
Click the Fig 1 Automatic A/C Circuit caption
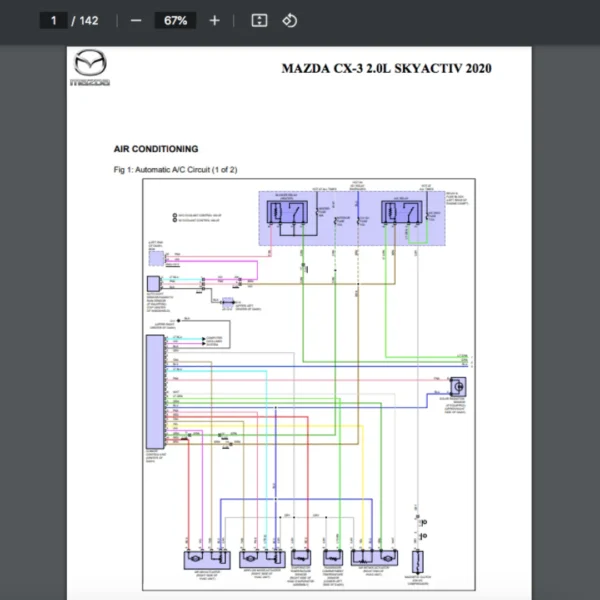[x=175, y=170]
